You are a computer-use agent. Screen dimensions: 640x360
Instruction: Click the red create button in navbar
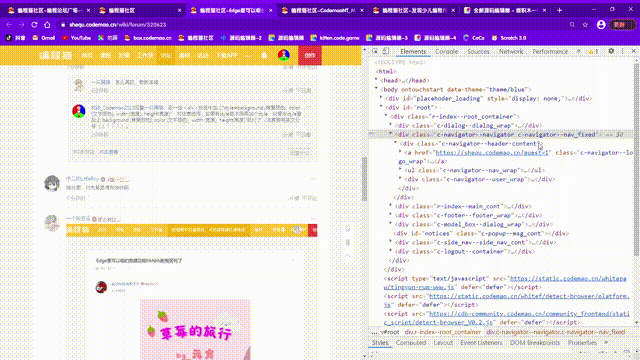[x=310, y=55]
